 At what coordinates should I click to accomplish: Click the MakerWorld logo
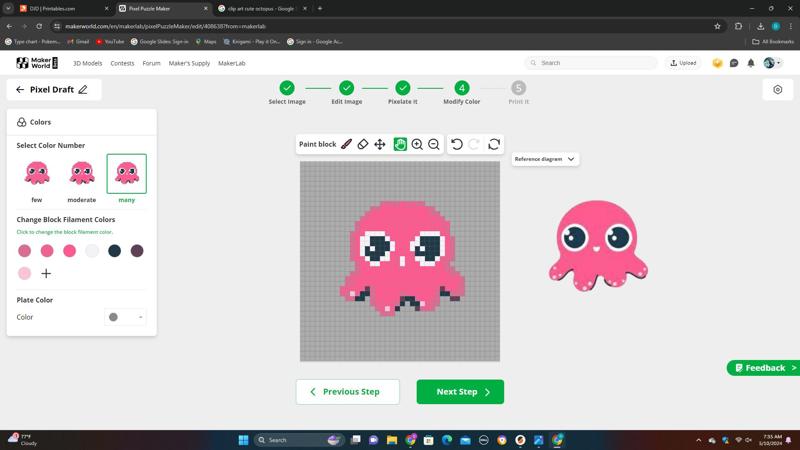coord(37,63)
